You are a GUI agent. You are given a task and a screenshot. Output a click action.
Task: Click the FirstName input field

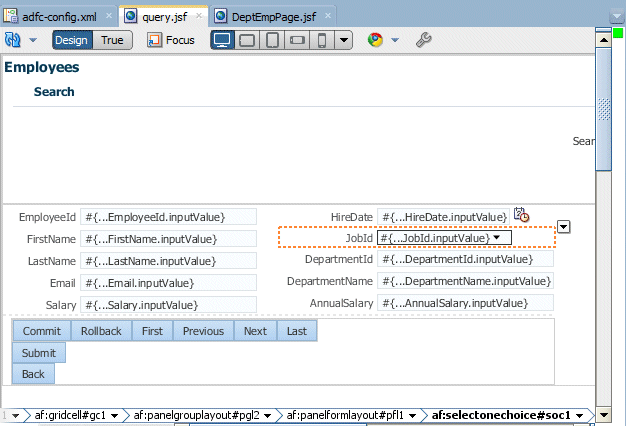(x=168, y=239)
